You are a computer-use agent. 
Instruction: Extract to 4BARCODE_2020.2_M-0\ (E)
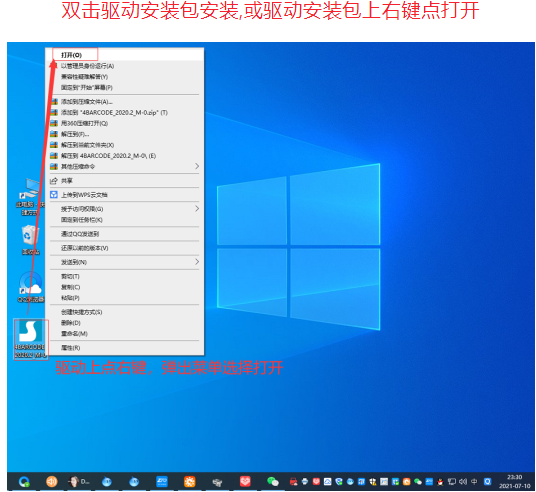tap(125, 156)
